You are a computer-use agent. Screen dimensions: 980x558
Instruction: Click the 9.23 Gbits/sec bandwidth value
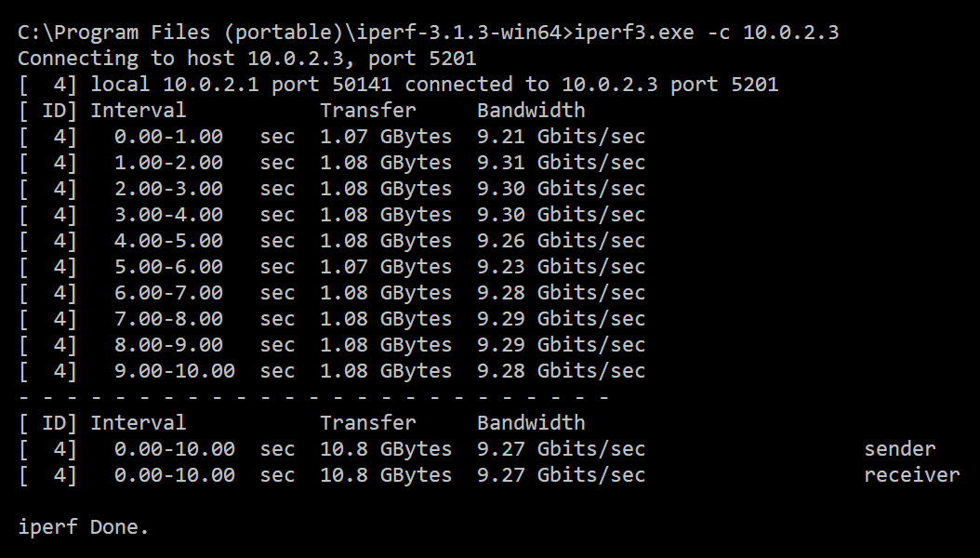[x=561, y=267]
